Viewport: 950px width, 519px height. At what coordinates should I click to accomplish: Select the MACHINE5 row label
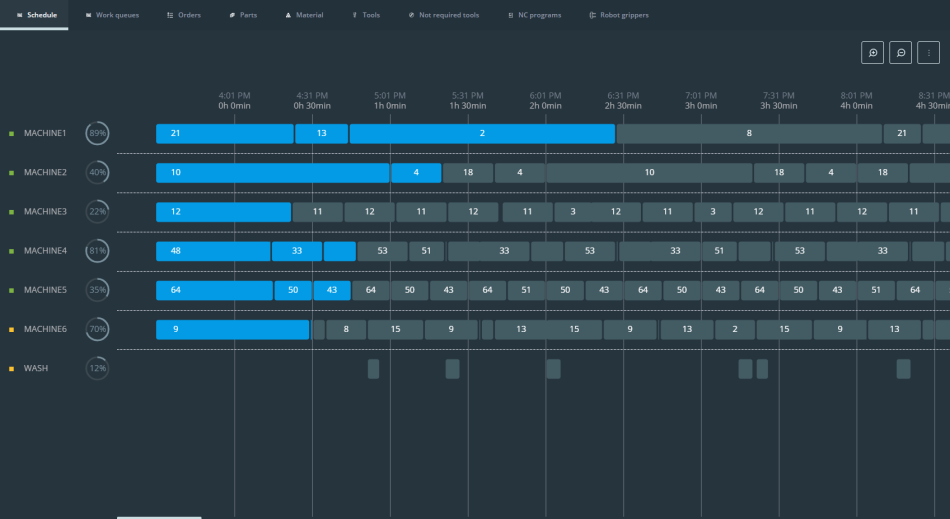[x=45, y=290]
